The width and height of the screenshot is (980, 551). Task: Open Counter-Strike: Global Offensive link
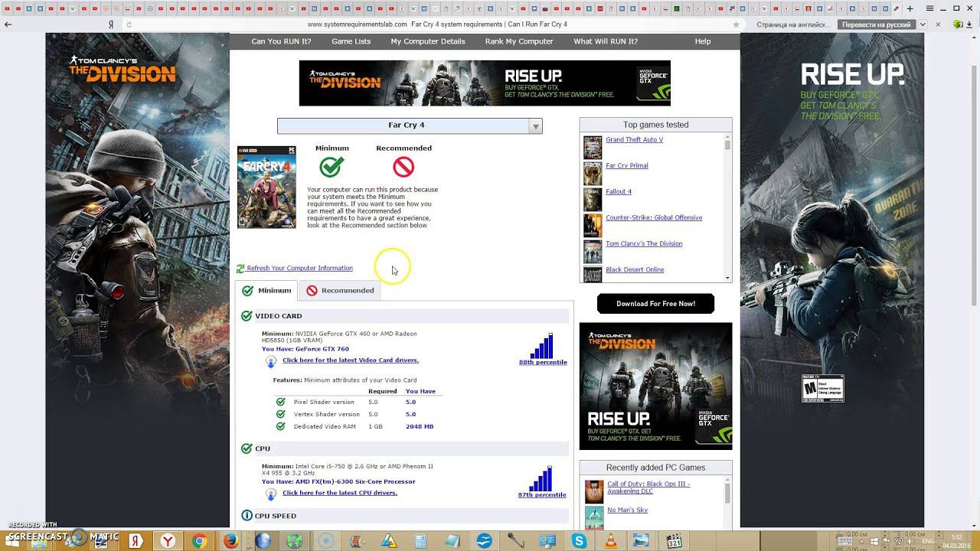654,218
